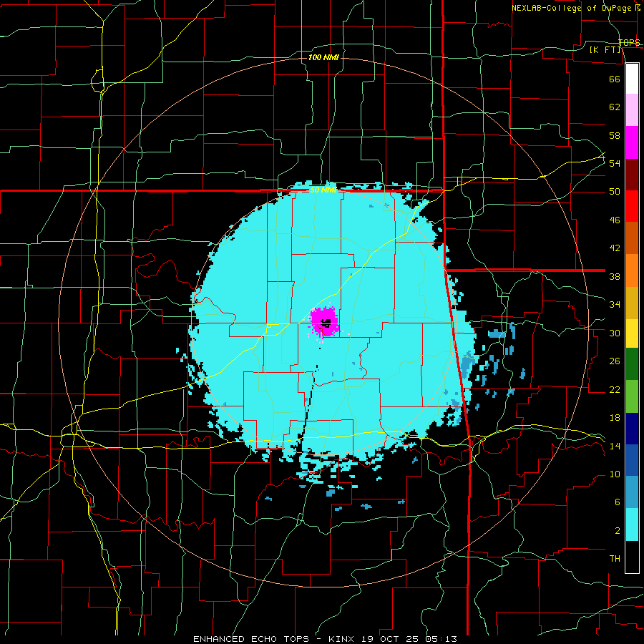Click the magenta swatch in the legend bar
This screenshot has height=644, width=644.
[x=632, y=142]
